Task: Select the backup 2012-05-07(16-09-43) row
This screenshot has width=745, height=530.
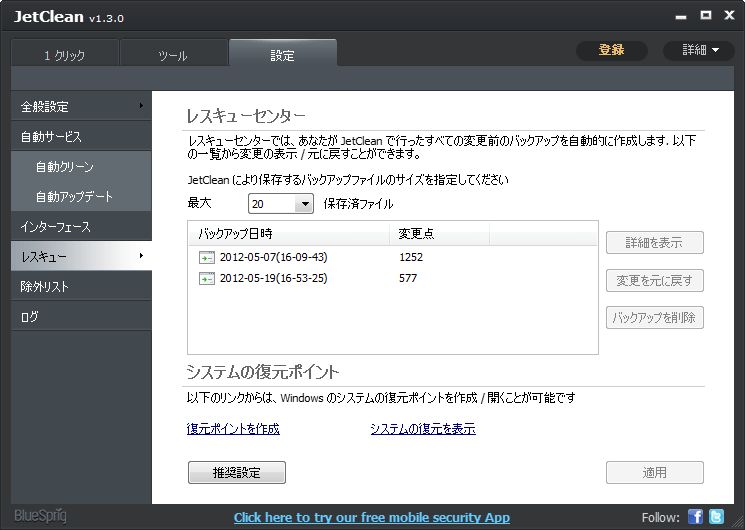Action: (x=392, y=257)
